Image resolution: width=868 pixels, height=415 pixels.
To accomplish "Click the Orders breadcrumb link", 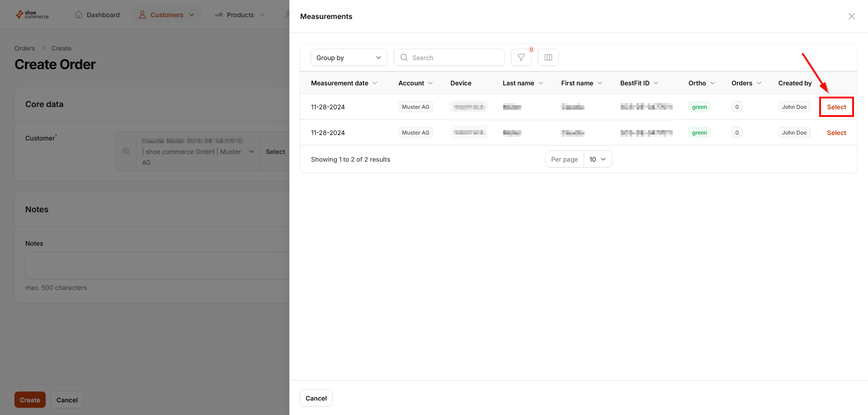I will tap(24, 48).
